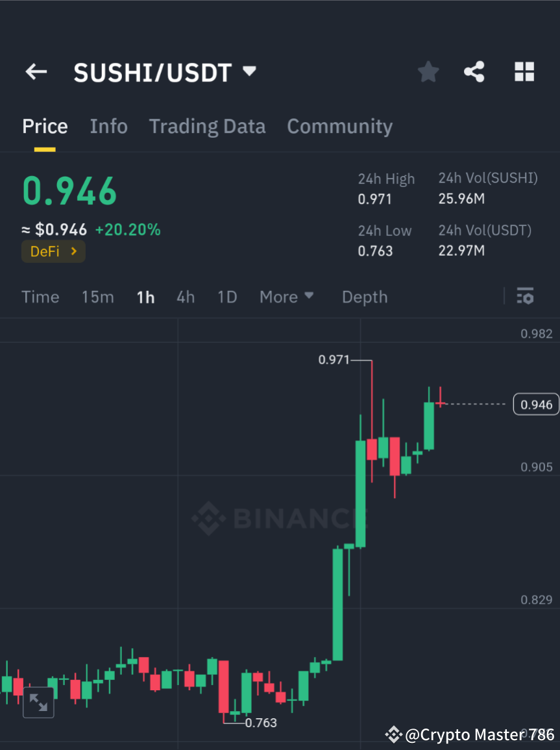560x750 pixels.
Task: Open the Depth view
Action: pyautogui.click(x=364, y=297)
